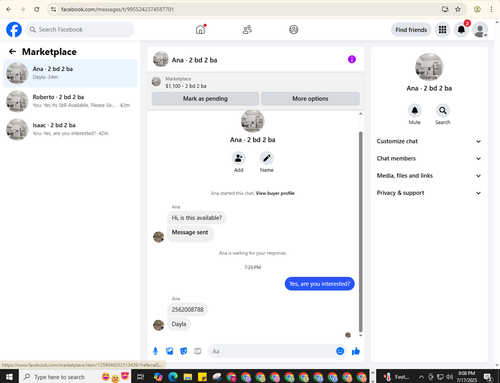Click the Mark as pending button
This screenshot has height=383, width=500.
205,99
